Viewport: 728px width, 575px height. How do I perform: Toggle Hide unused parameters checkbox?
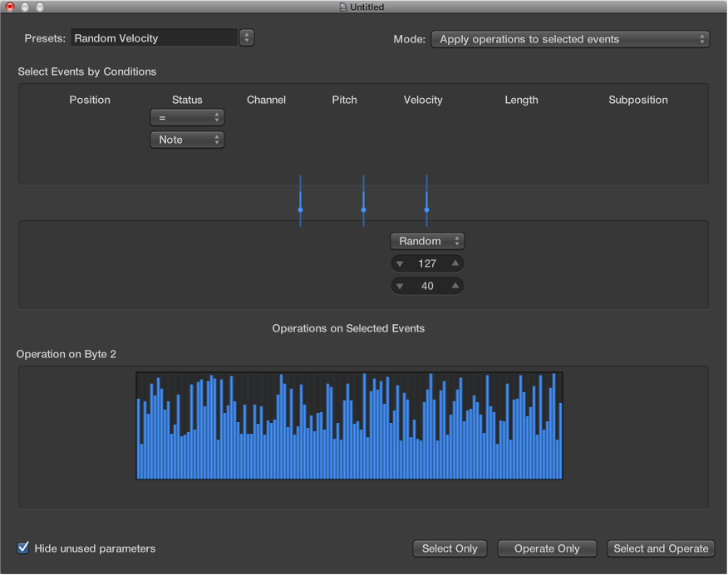(x=23, y=548)
